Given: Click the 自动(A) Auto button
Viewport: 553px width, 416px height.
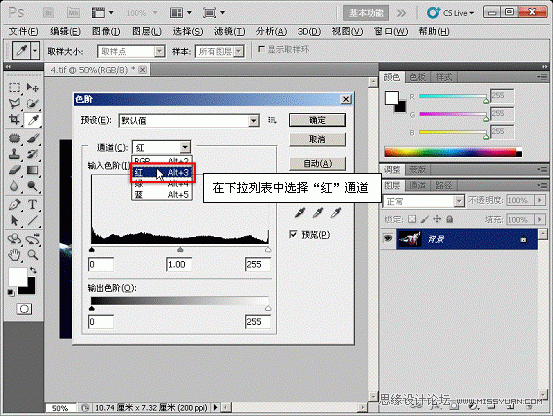Looking at the screenshot, I should (x=317, y=164).
